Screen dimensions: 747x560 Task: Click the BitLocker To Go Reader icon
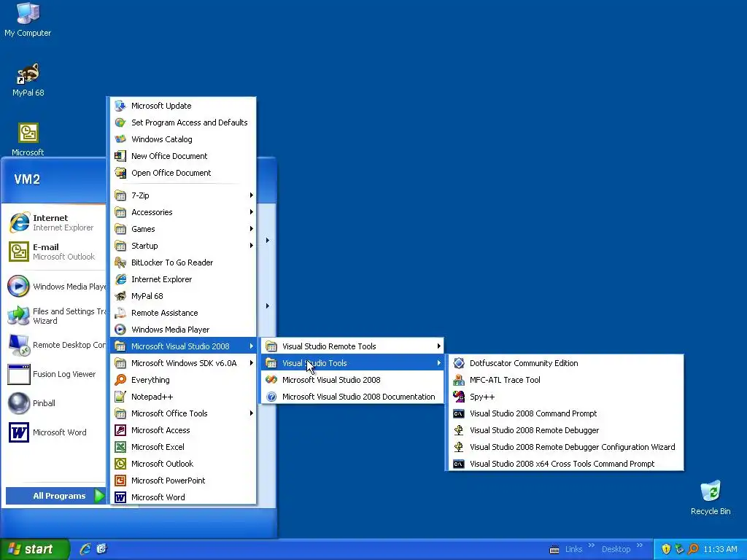pyautogui.click(x=120, y=262)
